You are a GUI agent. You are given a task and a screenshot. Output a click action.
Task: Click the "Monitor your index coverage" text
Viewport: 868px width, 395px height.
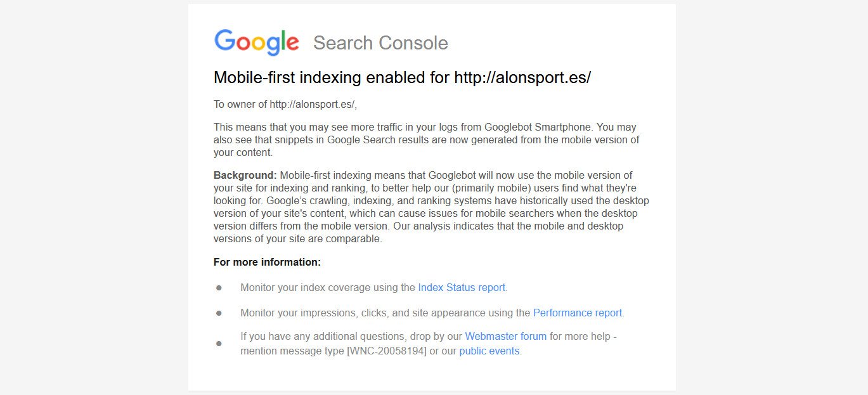pos(327,288)
